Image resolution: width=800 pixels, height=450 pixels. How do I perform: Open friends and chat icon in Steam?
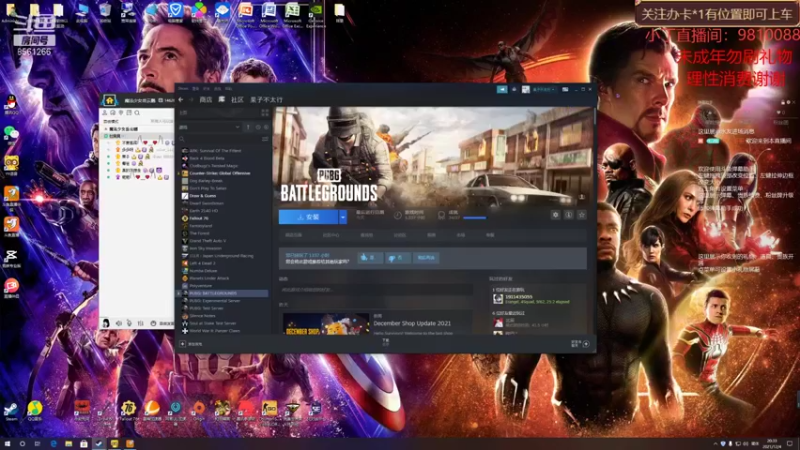586,344
